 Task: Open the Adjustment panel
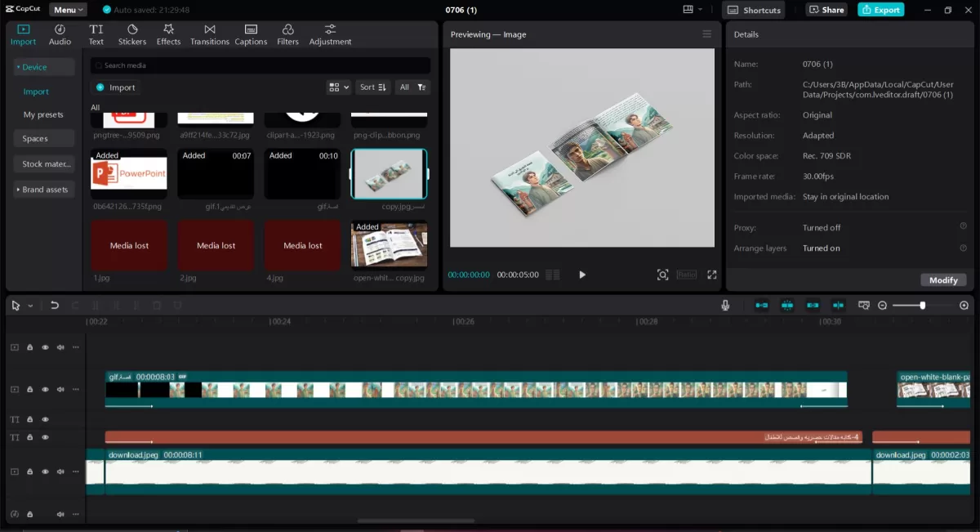(330, 34)
